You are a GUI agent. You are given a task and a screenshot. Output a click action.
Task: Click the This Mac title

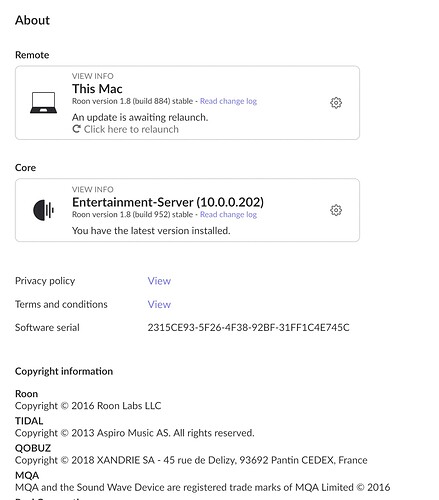pyautogui.click(x=97, y=89)
